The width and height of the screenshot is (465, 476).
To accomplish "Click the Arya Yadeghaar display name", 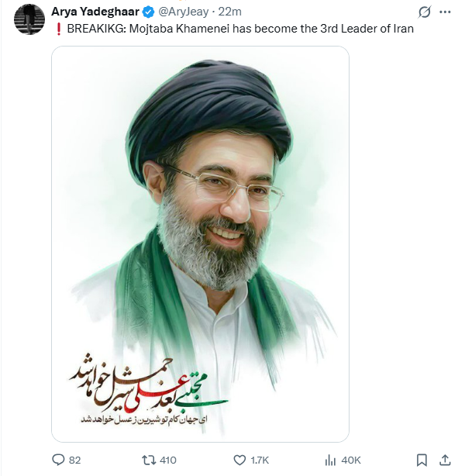I will (95, 12).
